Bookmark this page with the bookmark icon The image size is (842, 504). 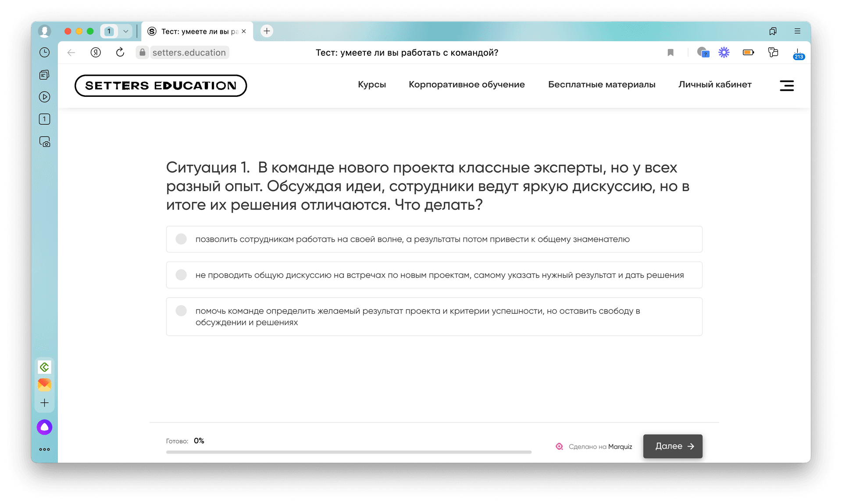[x=670, y=53]
